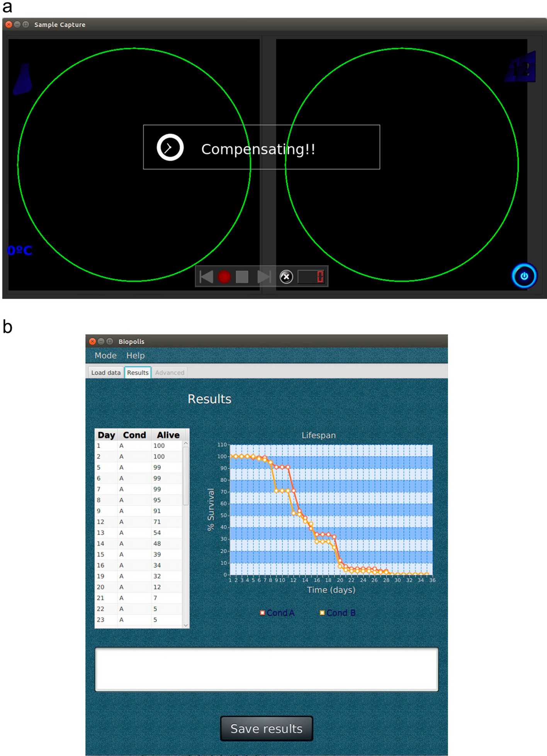Start recording with the red record button
The width and height of the screenshot is (547, 756).
point(224,277)
